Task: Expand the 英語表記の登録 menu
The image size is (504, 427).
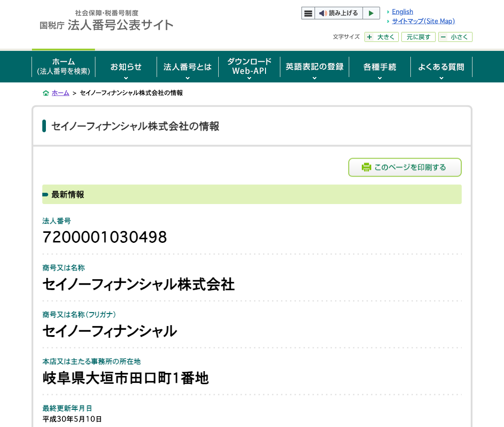Action: pos(315,67)
